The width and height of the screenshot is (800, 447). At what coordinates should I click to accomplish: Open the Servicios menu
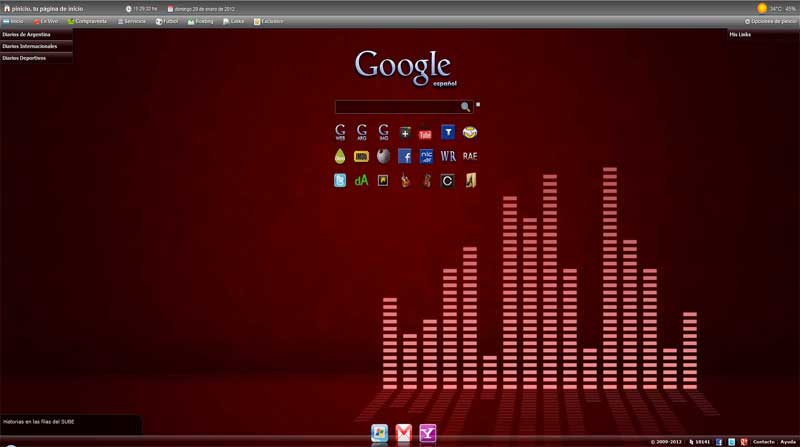pos(131,21)
